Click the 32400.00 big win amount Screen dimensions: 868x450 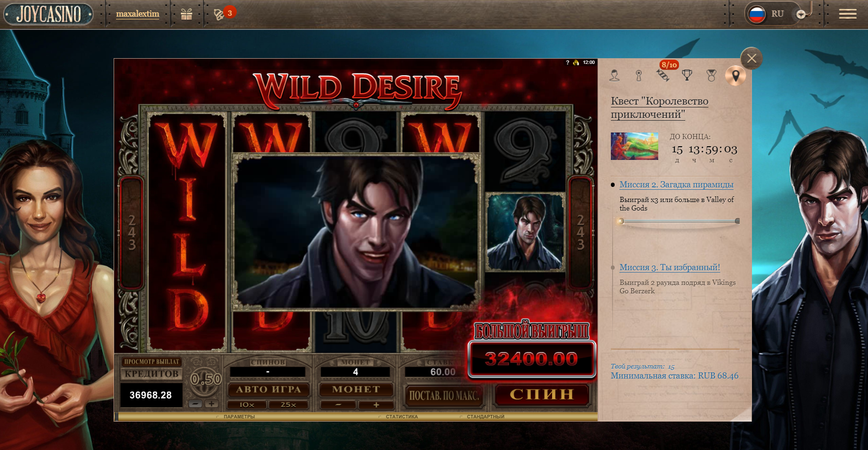[x=531, y=359]
